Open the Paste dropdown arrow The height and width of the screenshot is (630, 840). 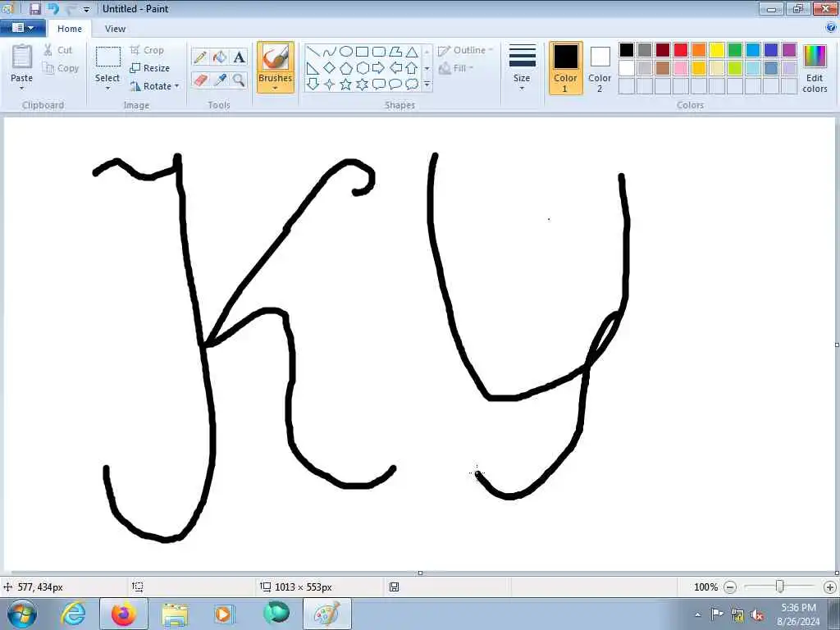pyautogui.click(x=22, y=89)
